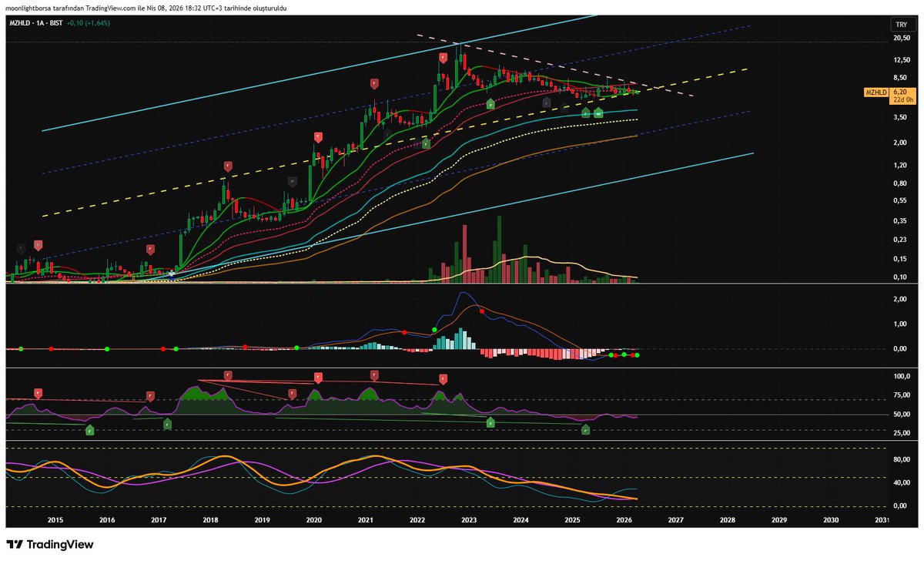This screenshot has height=561, width=924.
Task: Click the 12,50 price scale label
Action: click(901, 59)
